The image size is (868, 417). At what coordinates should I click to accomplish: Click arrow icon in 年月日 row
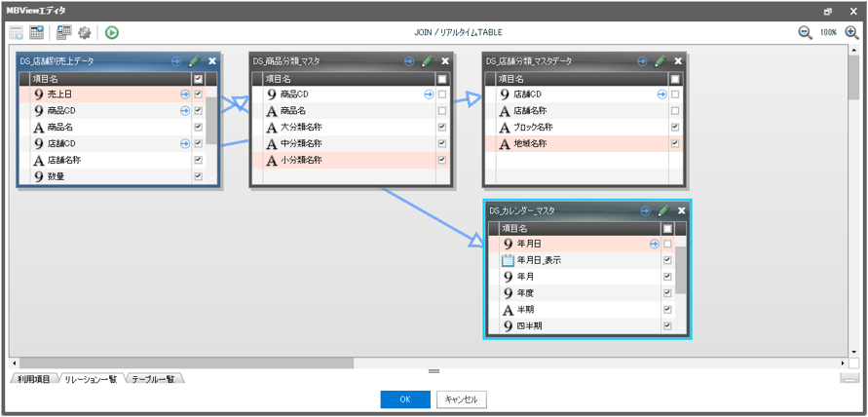pos(654,244)
